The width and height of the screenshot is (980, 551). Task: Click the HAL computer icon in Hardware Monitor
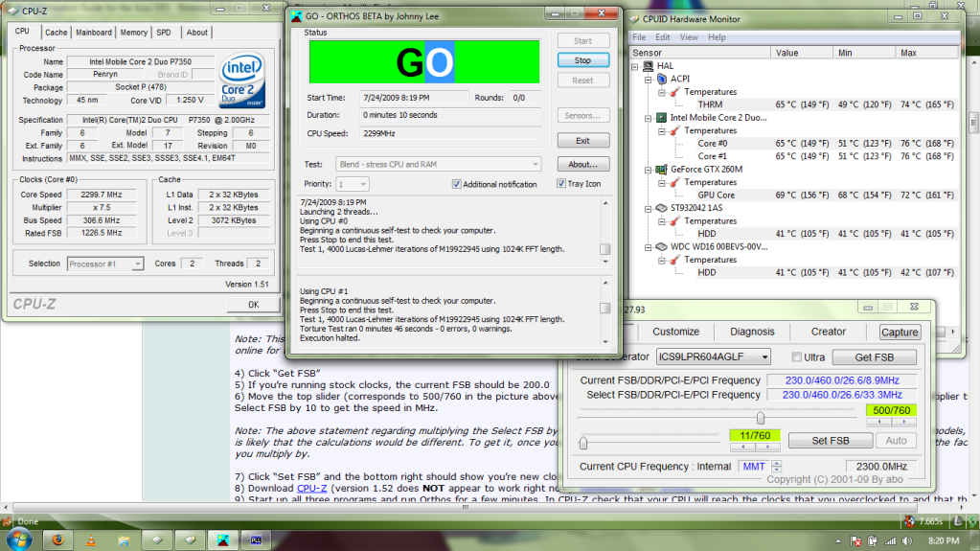[649, 66]
